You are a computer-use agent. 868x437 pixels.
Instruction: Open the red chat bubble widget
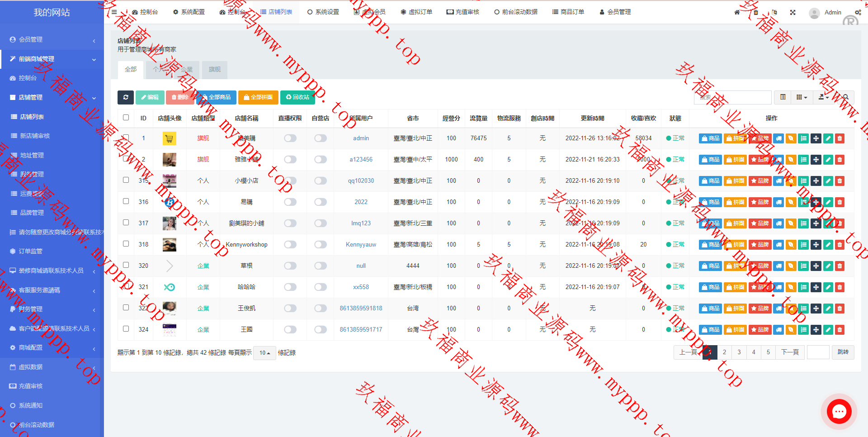(839, 411)
